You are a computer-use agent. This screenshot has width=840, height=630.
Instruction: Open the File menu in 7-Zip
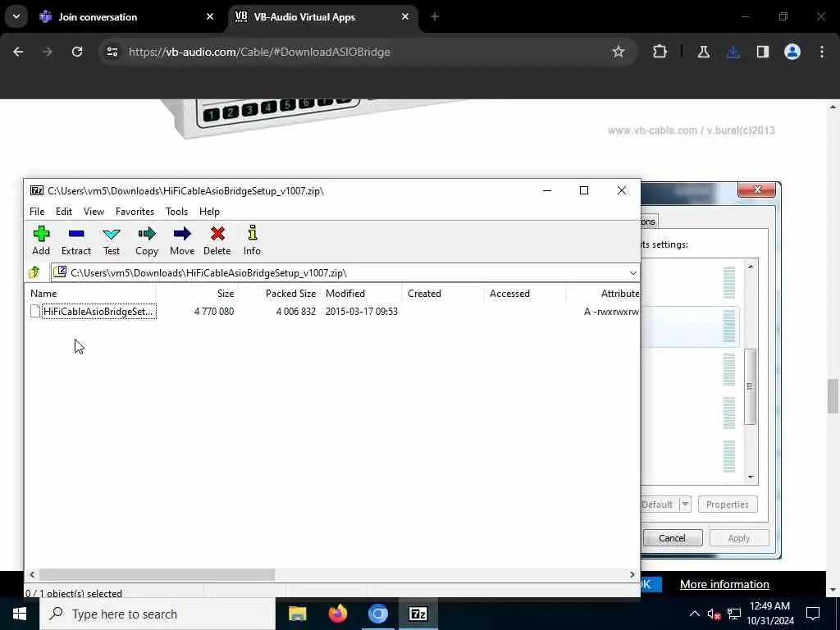coord(37,212)
